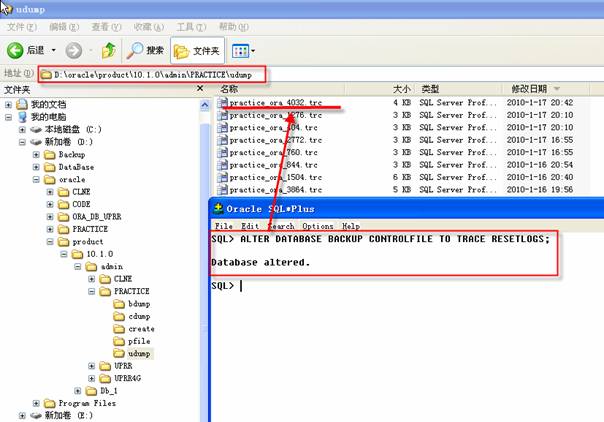Expand 我的文档 tree node

[8, 105]
